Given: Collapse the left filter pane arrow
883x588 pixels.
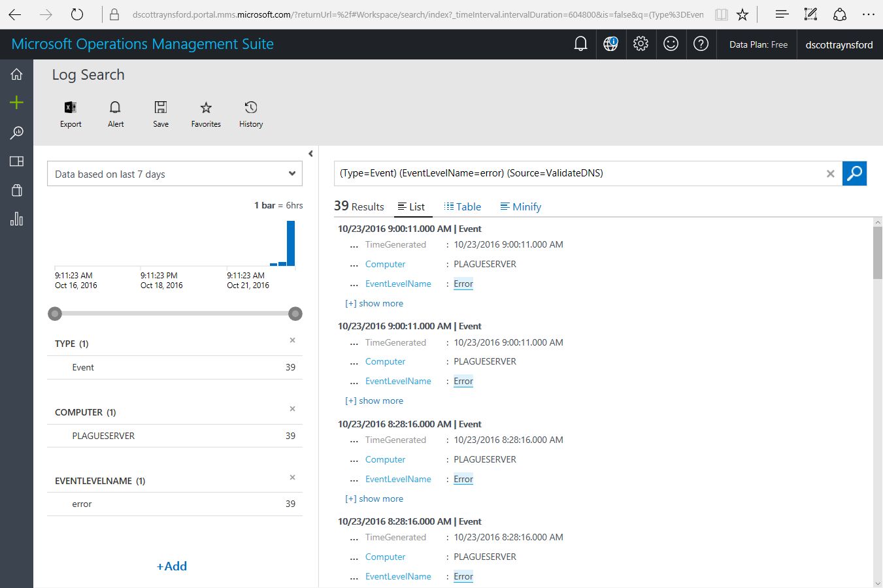Looking at the screenshot, I should pyautogui.click(x=310, y=154).
